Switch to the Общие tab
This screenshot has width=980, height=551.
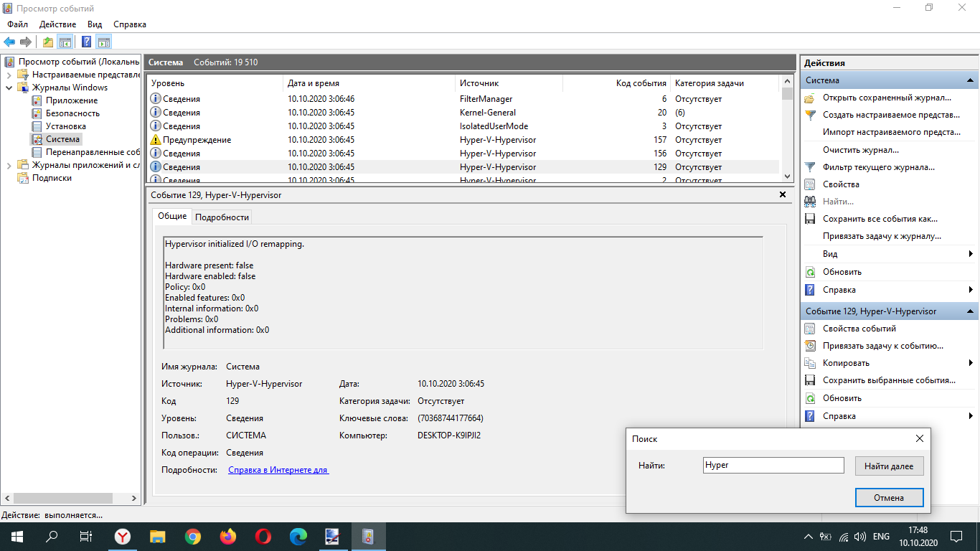coord(172,216)
